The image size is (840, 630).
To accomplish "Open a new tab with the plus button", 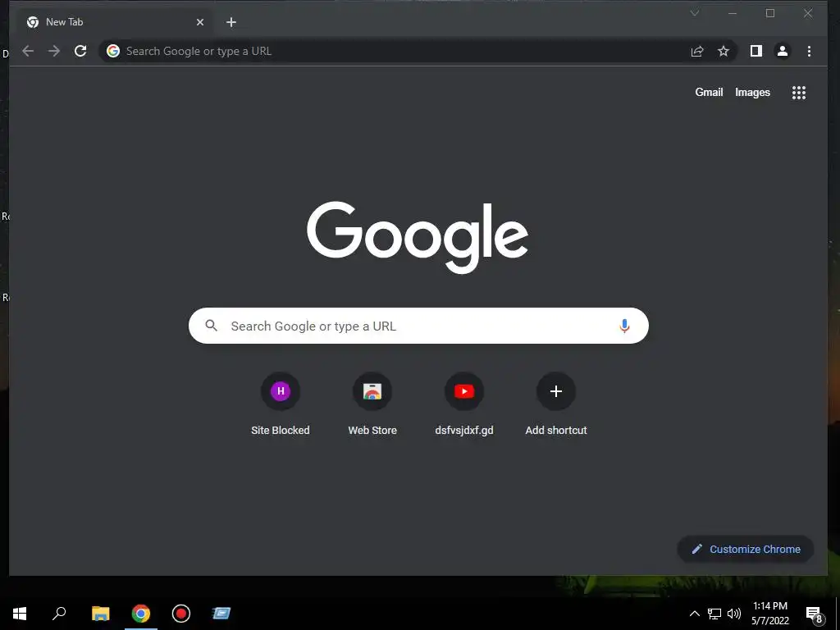I will click(x=231, y=22).
